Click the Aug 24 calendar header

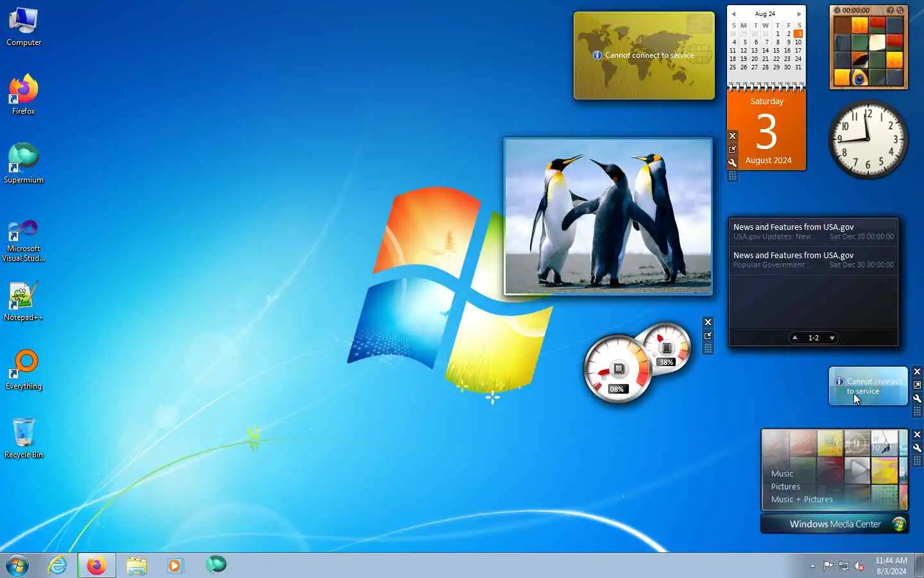(x=766, y=13)
